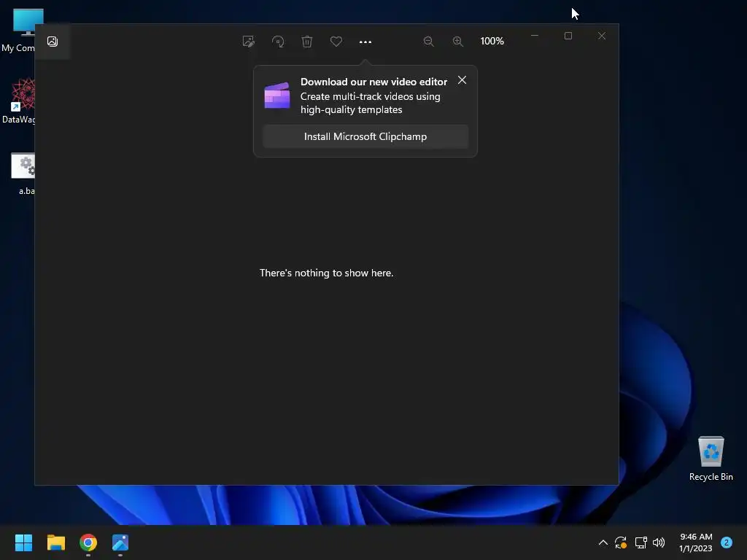
Task: Click 'There's nothing to show here.' message
Action: pos(326,273)
